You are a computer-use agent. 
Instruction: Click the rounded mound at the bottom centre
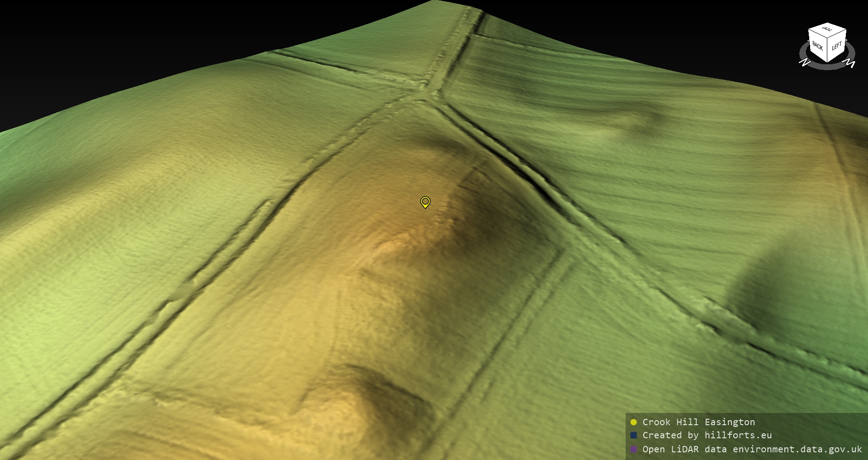click(357, 407)
